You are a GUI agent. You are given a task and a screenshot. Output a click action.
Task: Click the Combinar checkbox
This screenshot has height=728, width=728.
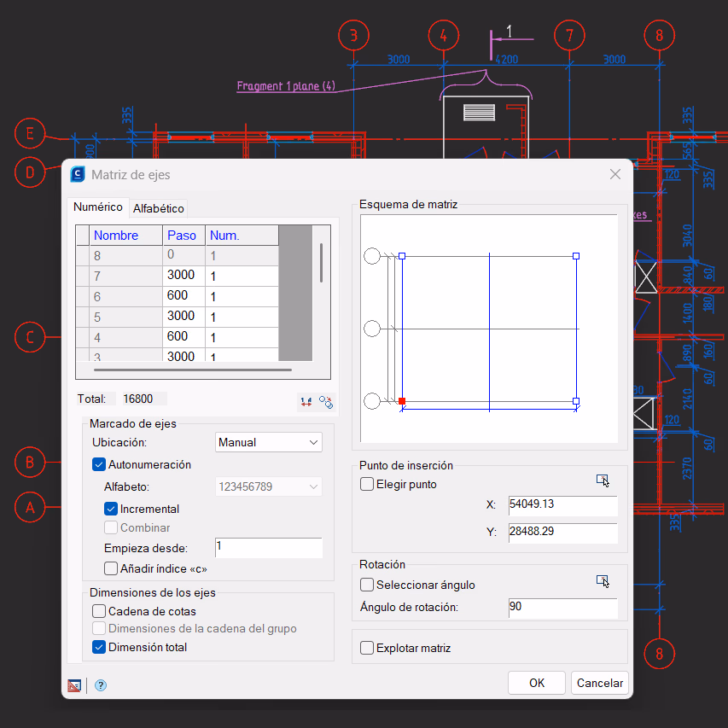[x=110, y=528]
